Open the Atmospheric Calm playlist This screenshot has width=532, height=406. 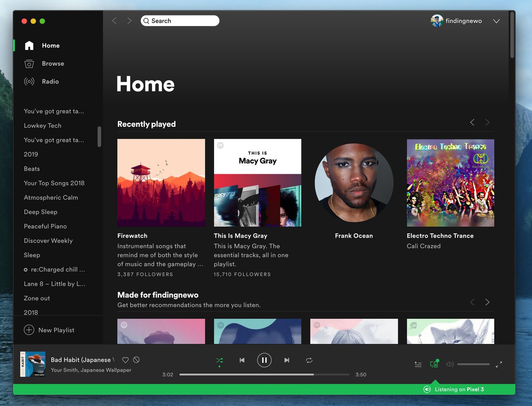tap(51, 198)
